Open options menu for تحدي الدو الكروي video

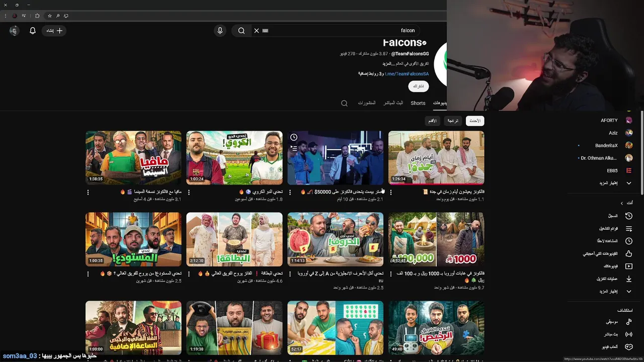coord(189,192)
